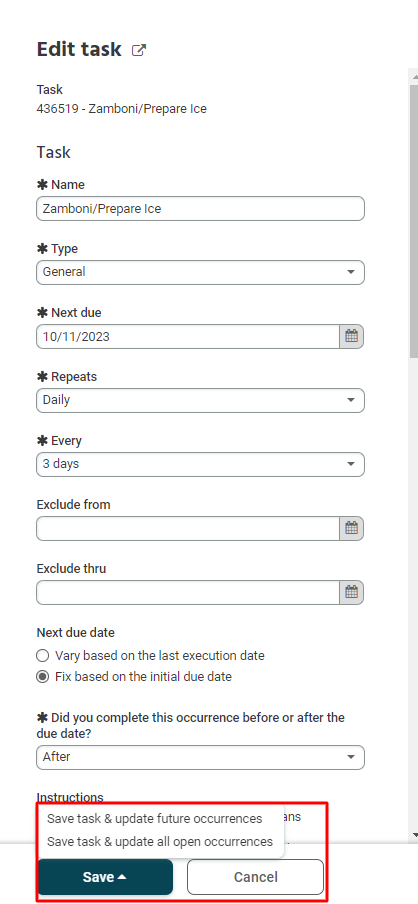Click the Name text field

[x=200, y=208]
